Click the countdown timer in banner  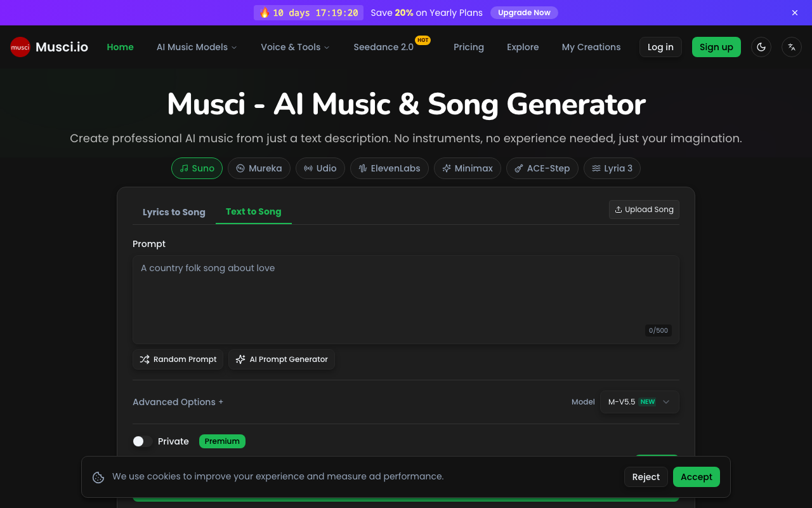(x=308, y=13)
